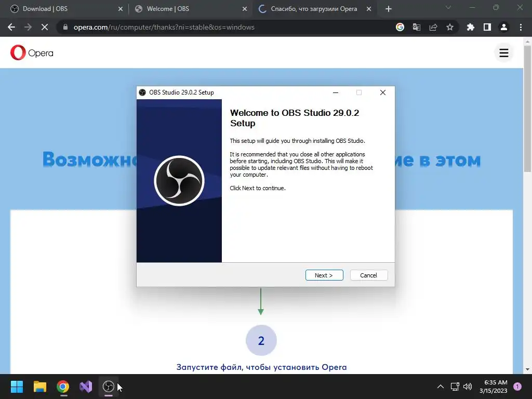Select the Opera download thanks tab
The image size is (532, 399).
314,9
